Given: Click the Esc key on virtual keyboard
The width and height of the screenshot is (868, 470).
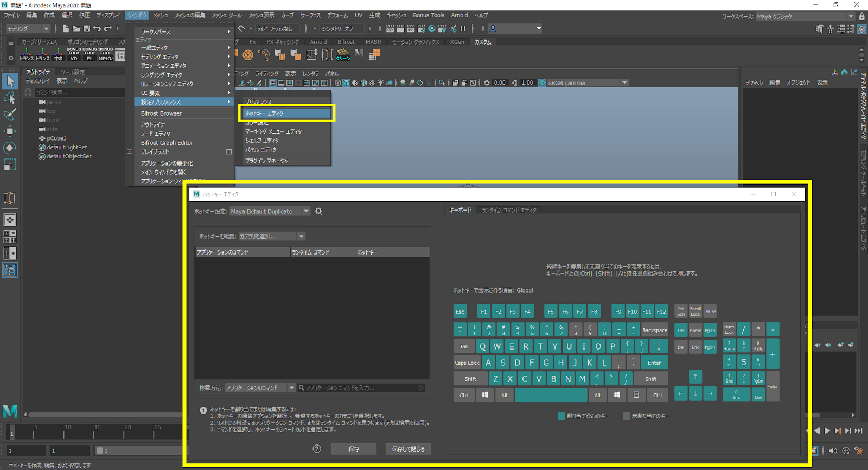Looking at the screenshot, I should click(x=459, y=311).
